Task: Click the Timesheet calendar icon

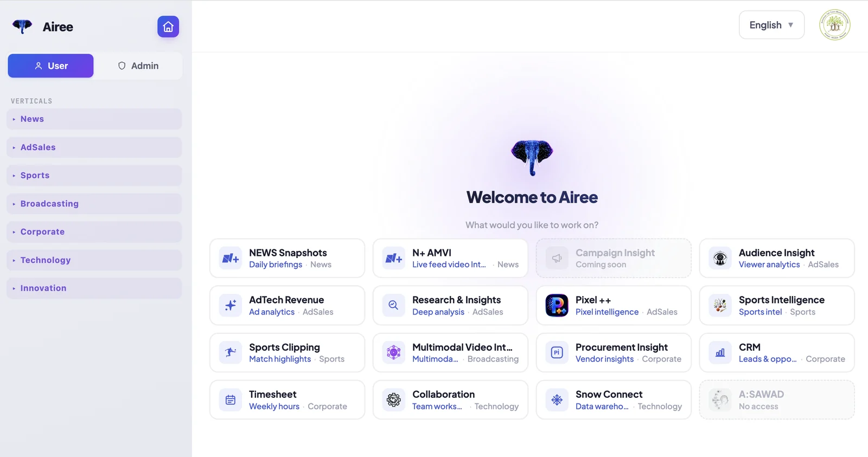Action: pos(231,400)
